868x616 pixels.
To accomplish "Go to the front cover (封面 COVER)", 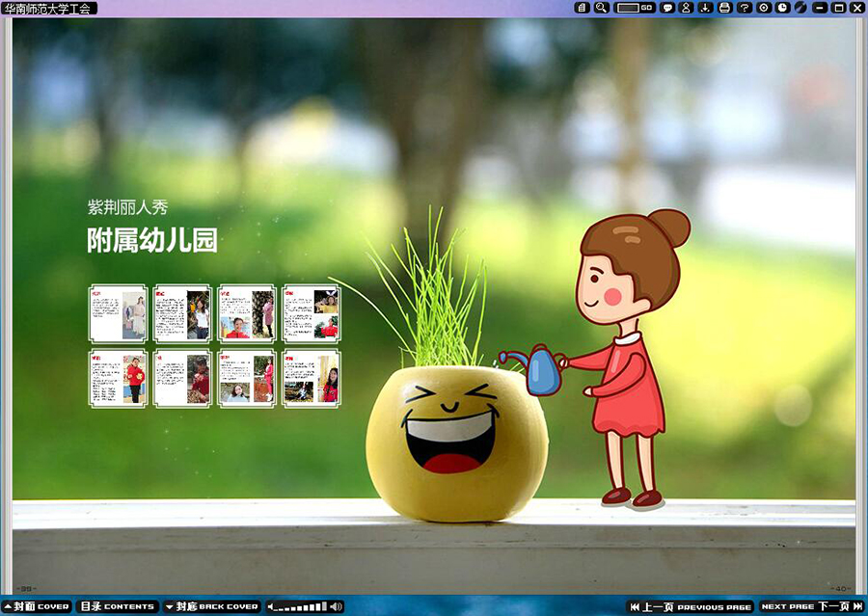I will click(37, 606).
